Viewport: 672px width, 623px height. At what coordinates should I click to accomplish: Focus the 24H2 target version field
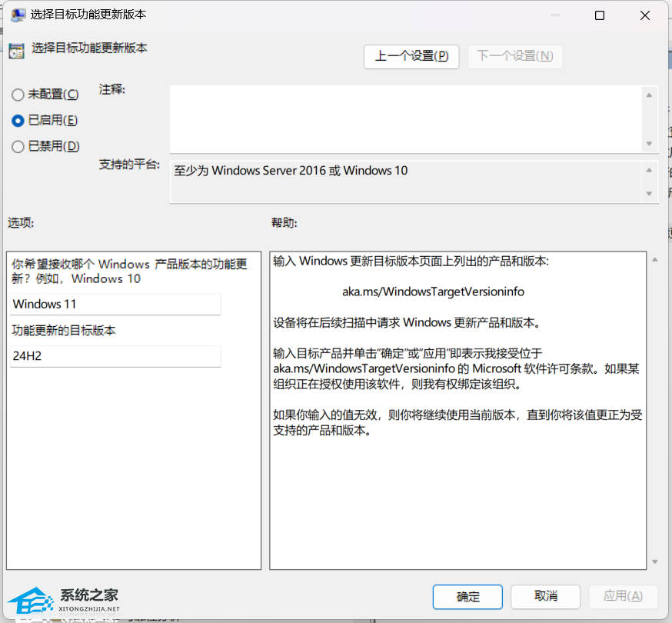pyautogui.click(x=115, y=356)
